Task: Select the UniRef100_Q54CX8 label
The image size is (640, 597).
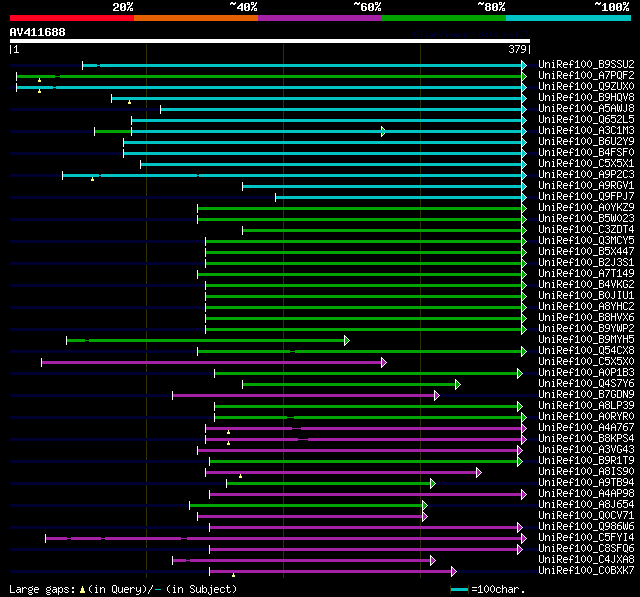Action: [x=586, y=351]
